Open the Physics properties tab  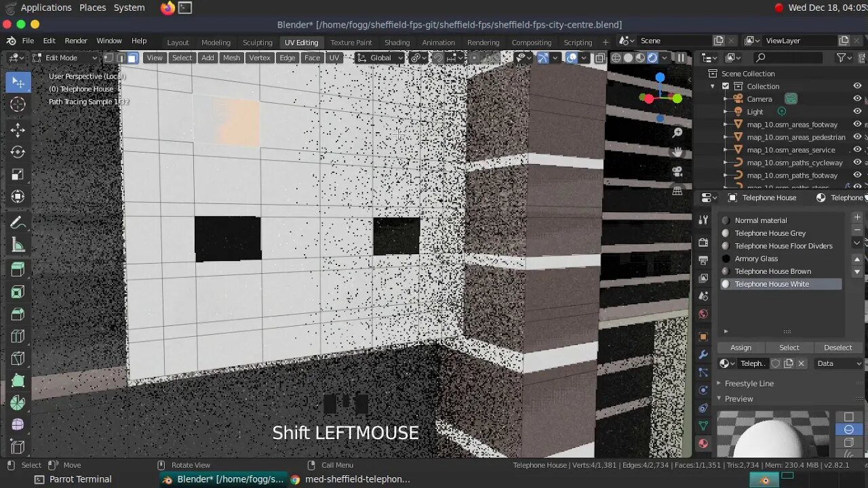point(703,390)
